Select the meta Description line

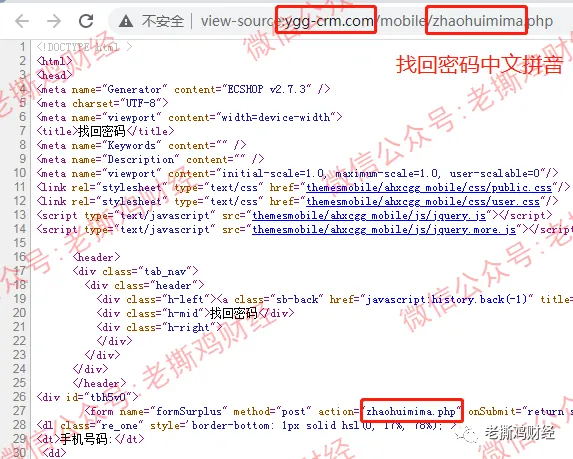[150, 159]
